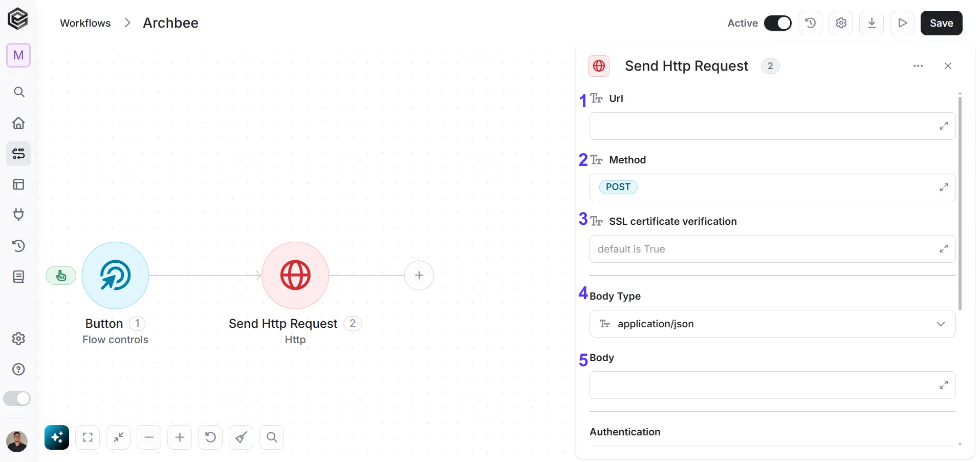Select the Button trigger node
Image resolution: width=980 pixels, height=462 pixels.
(116, 276)
